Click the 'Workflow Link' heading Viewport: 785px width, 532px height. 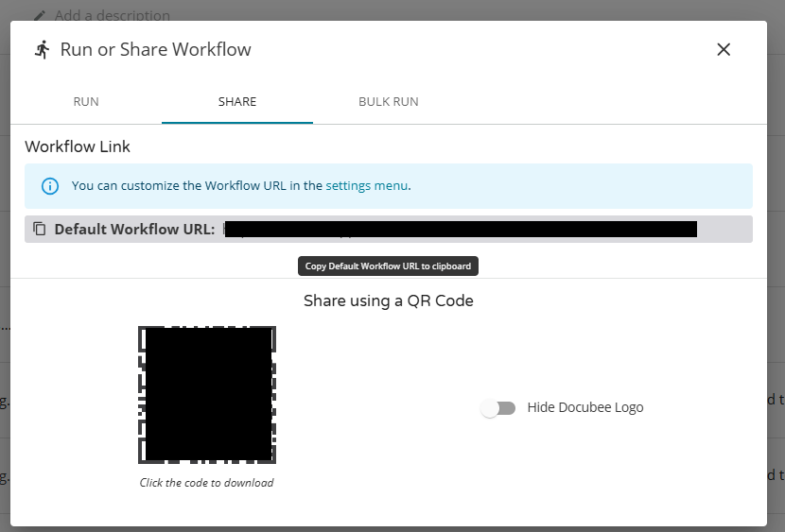point(78,146)
